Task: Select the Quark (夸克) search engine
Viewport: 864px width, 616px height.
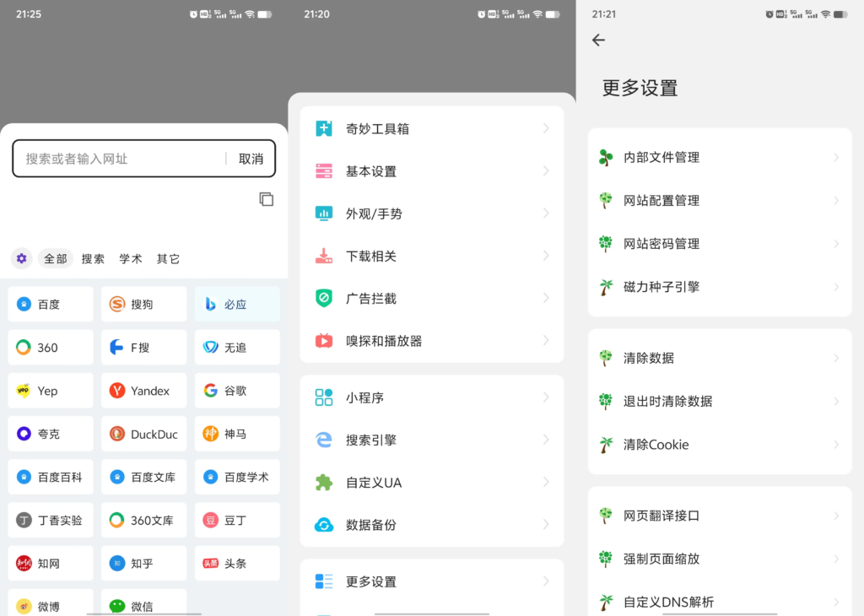Action: tap(51, 435)
